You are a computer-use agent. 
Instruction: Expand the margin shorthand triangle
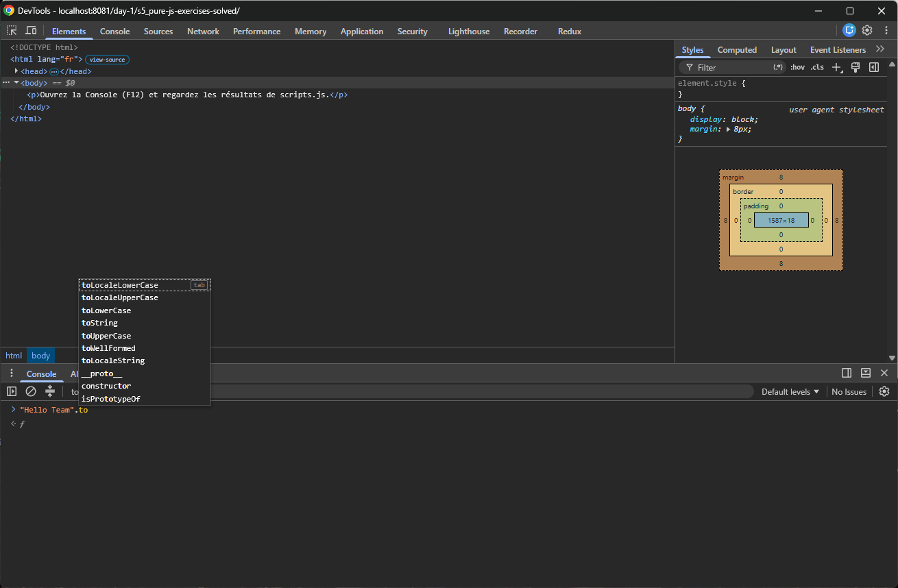click(728, 129)
